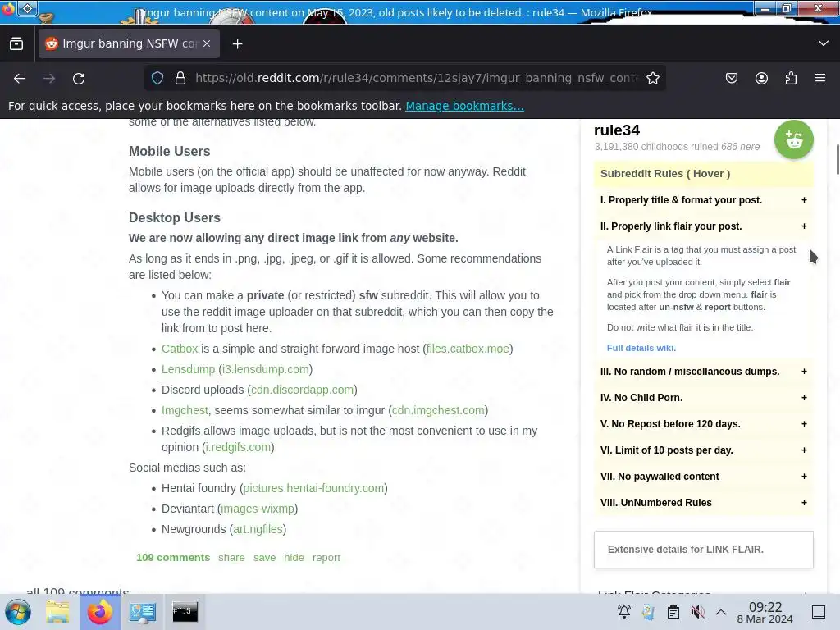Image resolution: width=840 pixels, height=630 pixels.
Task: Click the rule34 subreddit title
Action: (x=617, y=130)
